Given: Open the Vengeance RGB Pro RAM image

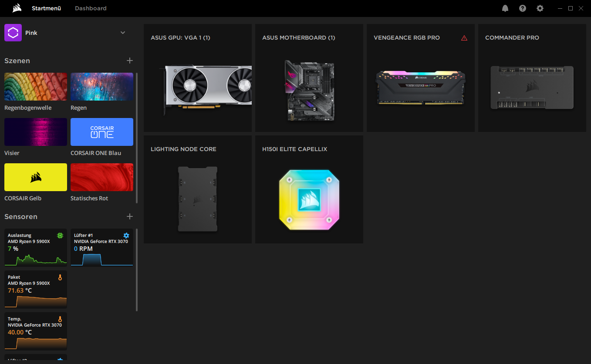Looking at the screenshot, I should coord(420,88).
